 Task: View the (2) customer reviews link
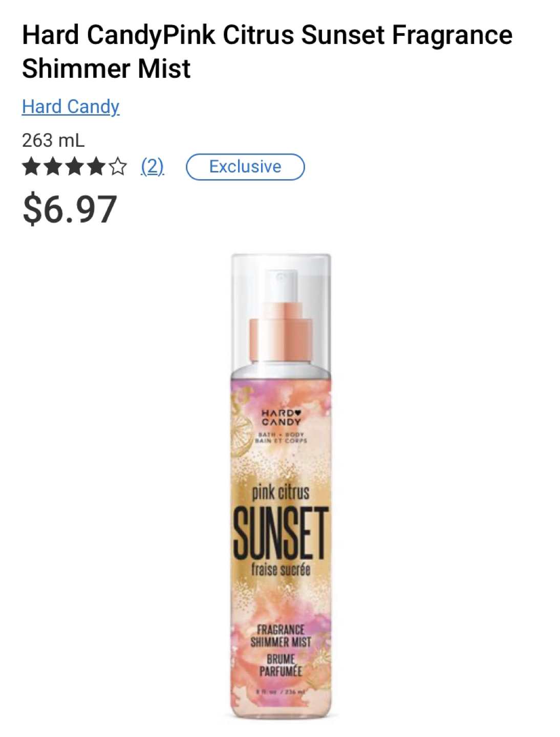pos(152,166)
